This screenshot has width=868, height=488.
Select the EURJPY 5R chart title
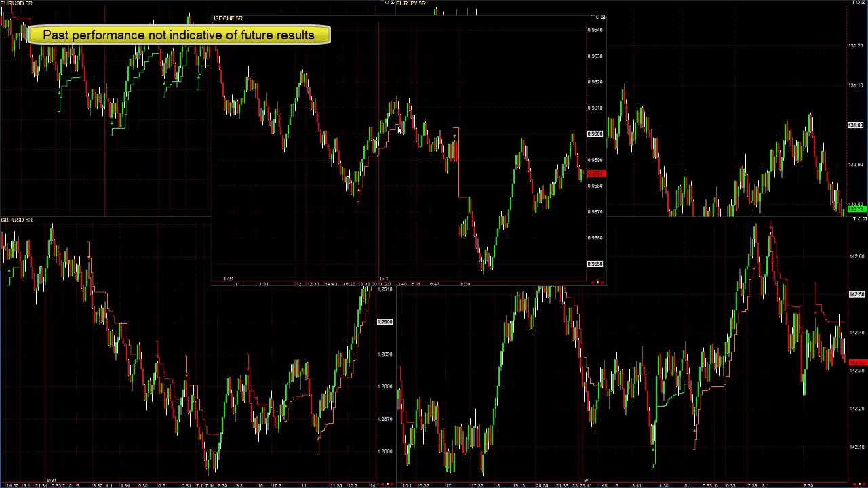tap(411, 3)
